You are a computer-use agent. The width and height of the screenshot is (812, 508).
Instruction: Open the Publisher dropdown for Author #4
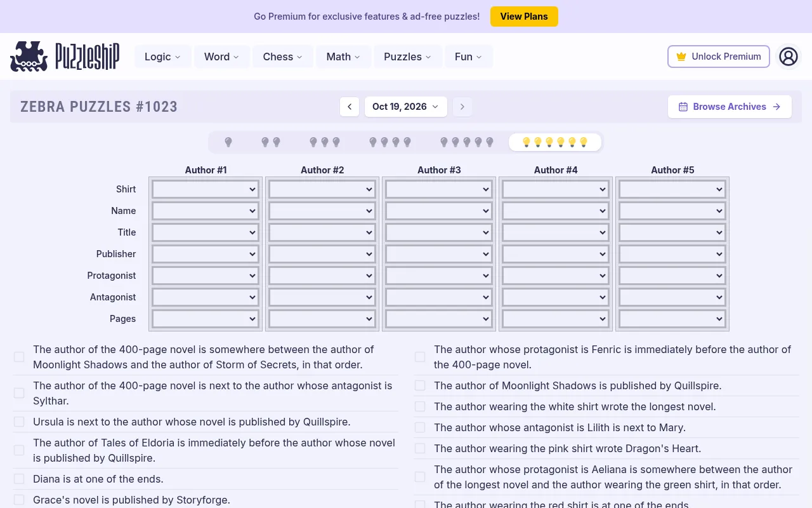[x=556, y=254]
